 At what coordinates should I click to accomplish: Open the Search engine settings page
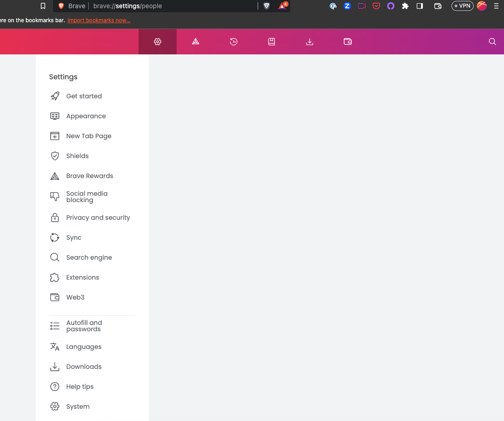[89, 257]
